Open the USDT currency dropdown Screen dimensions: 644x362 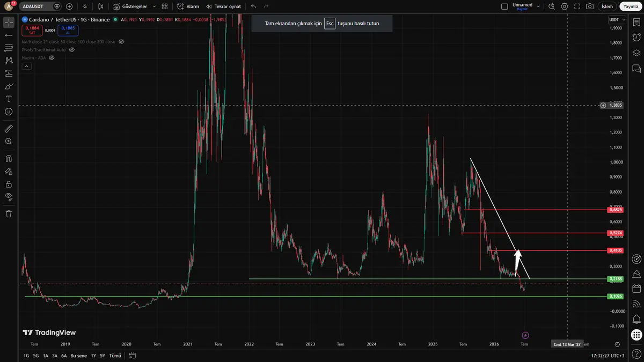click(x=616, y=20)
